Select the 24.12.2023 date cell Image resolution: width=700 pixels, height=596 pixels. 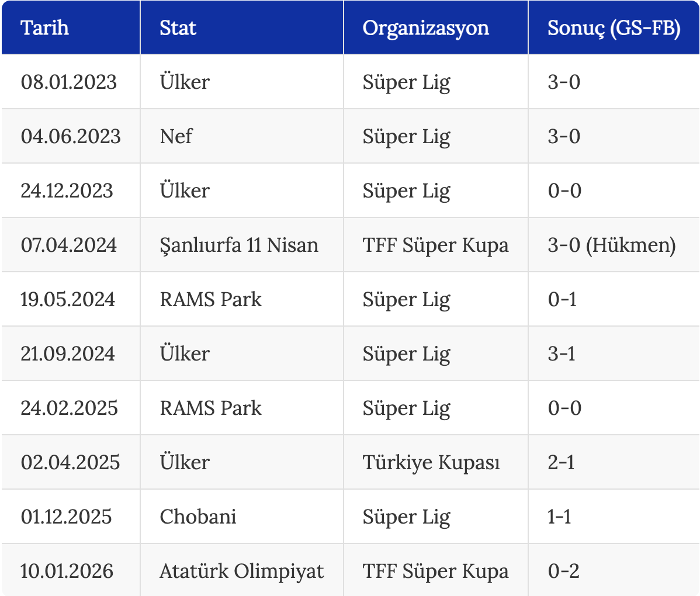pos(67,190)
